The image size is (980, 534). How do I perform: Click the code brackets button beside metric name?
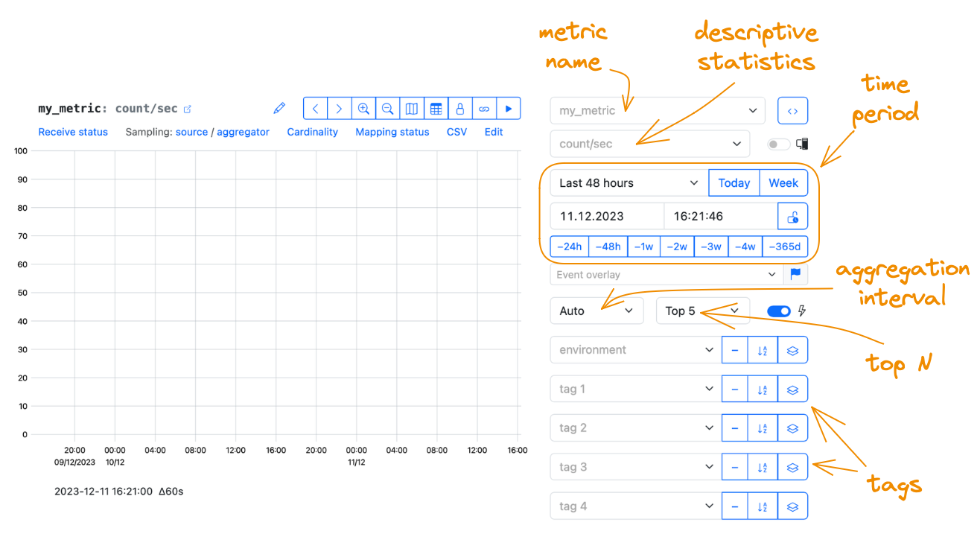point(792,110)
